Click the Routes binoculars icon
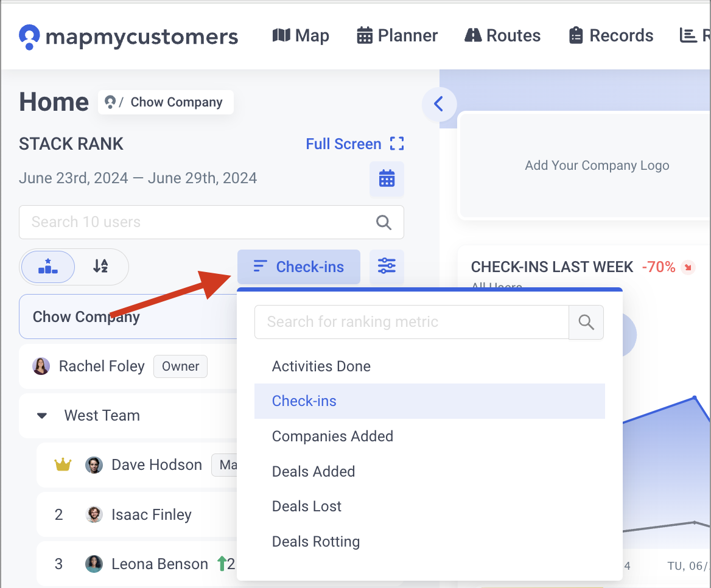Viewport: 711px width, 588px height. [473, 35]
